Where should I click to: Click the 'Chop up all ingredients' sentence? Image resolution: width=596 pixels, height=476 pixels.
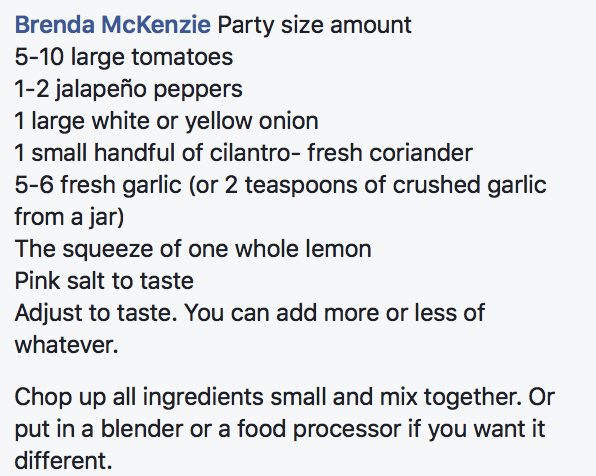click(x=139, y=398)
